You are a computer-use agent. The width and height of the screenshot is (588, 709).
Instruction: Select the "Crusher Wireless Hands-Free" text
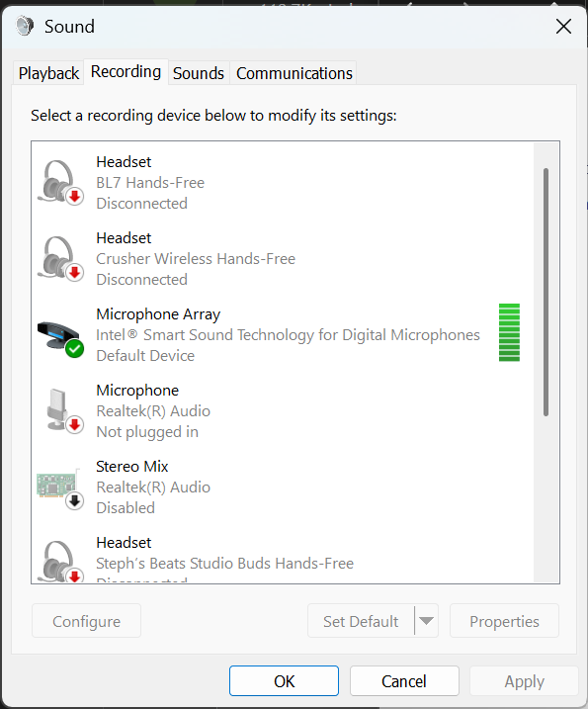point(196,259)
